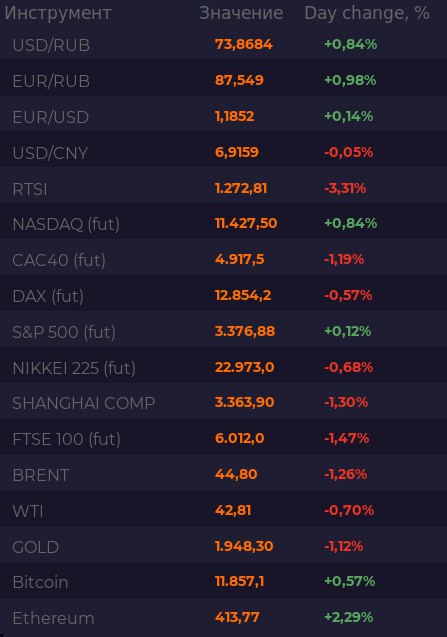Viewport: 447px width, 637px height.
Task: Click the Day change, % column header
Action: tap(367, 13)
